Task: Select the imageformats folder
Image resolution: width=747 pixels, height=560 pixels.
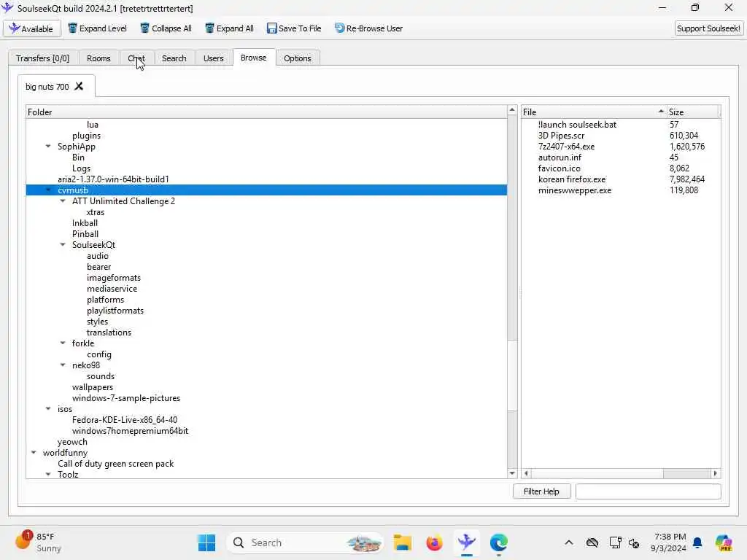Action: [x=113, y=278]
